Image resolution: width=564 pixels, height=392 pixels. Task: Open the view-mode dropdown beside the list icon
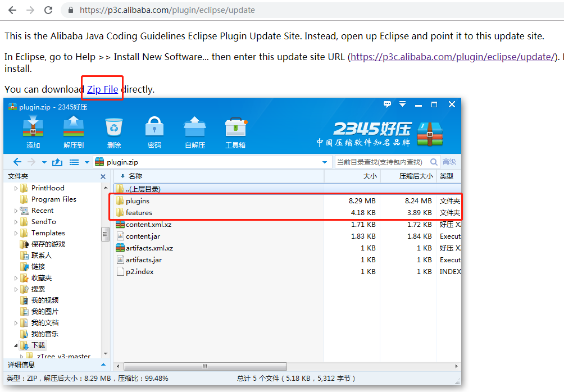(87, 162)
